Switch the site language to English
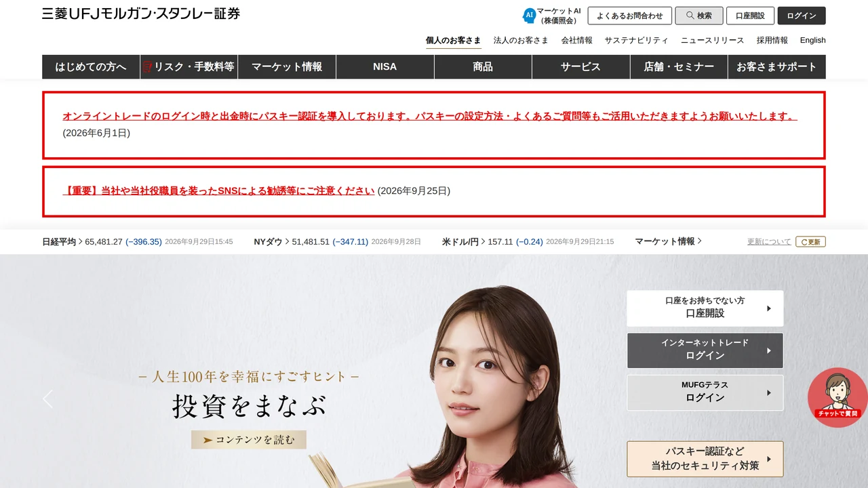The image size is (868, 488). click(813, 41)
